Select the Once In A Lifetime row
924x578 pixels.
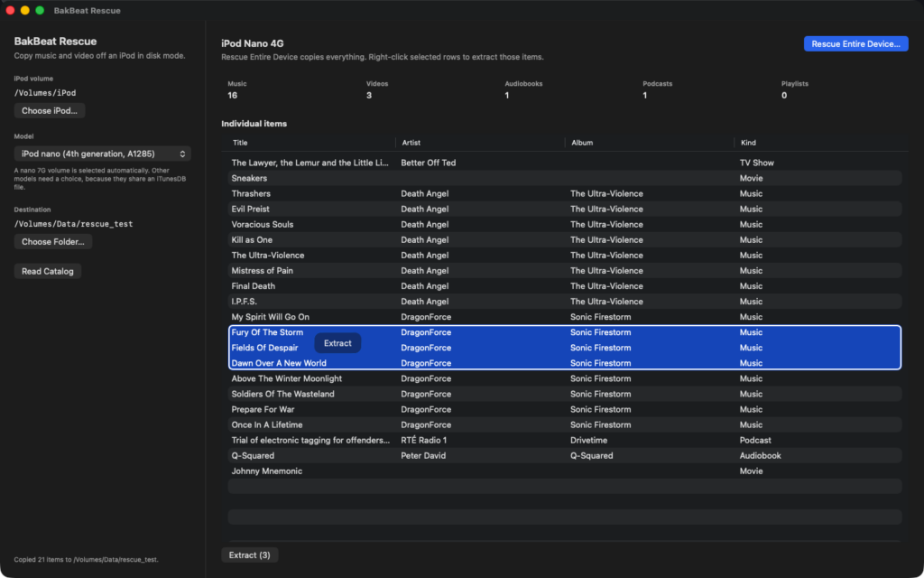coord(565,424)
